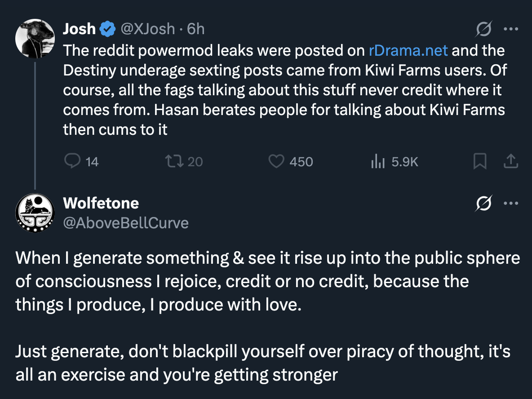Click Wolfetone's reply text body
This screenshot has height=399, width=532.
pyautogui.click(x=268, y=316)
